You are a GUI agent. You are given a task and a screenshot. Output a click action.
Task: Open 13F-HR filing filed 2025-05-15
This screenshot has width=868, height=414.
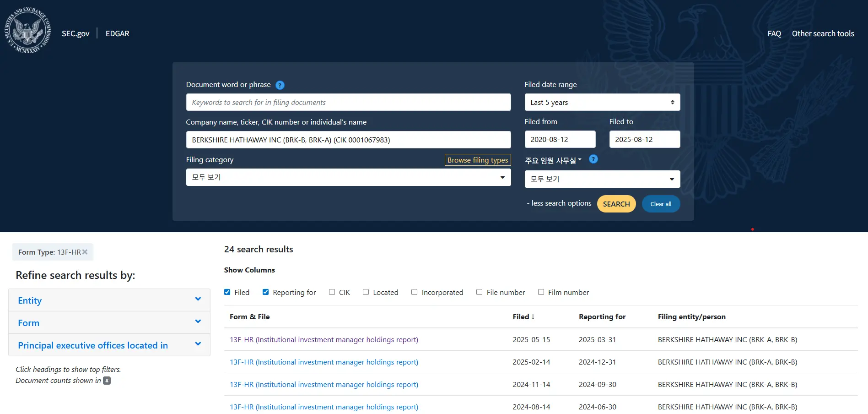point(324,340)
